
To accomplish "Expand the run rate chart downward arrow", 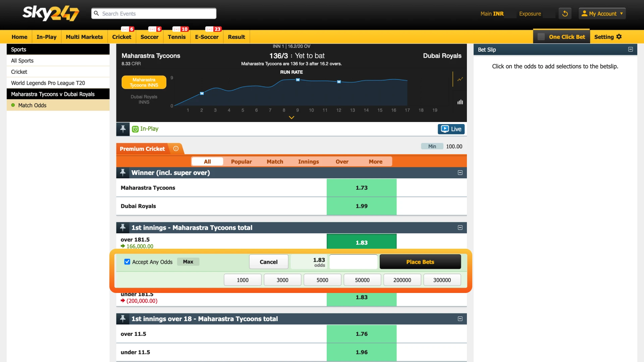I will [291, 117].
